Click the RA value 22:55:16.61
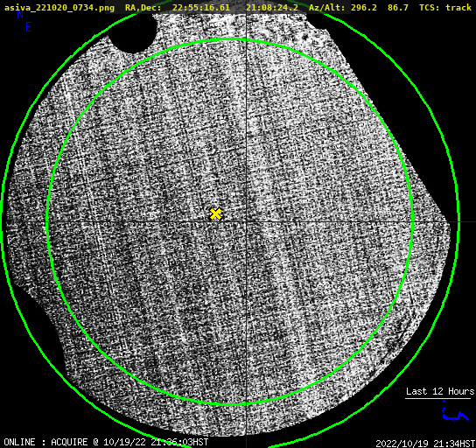The width and height of the screenshot is (476, 448). pyautogui.click(x=201, y=7)
